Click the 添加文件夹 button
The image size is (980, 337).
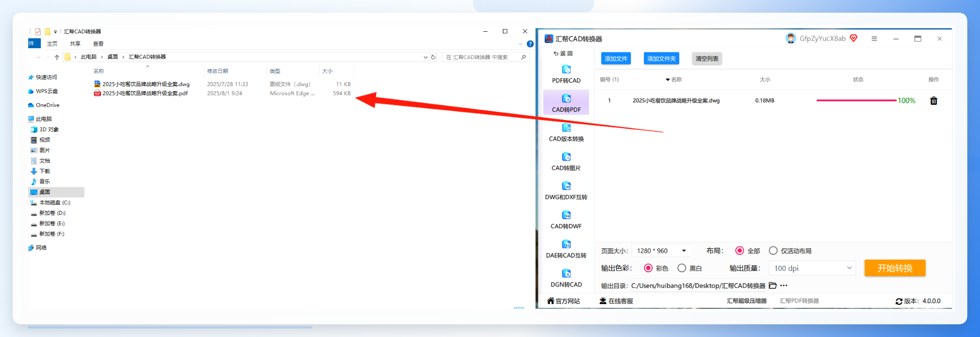coord(661,58)
